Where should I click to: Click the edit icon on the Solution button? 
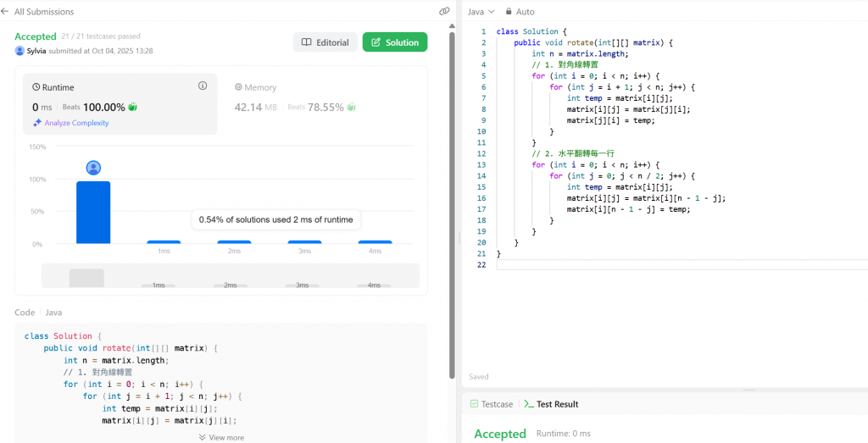(376, 42)
